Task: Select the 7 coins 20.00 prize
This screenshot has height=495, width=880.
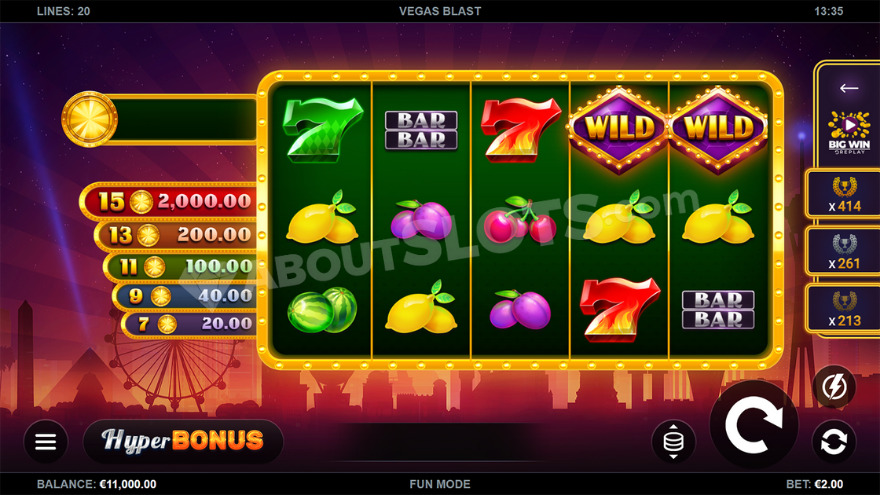Action: pyautogui.click(x=190, y=323)
